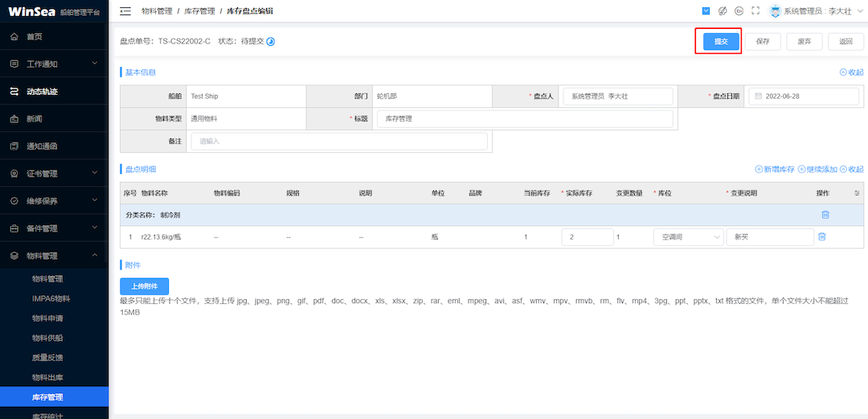Screen dimensions: 868x419
Task: Click the 盘点日期 date field
Action: pyautogui.click(x=804, y=97)
